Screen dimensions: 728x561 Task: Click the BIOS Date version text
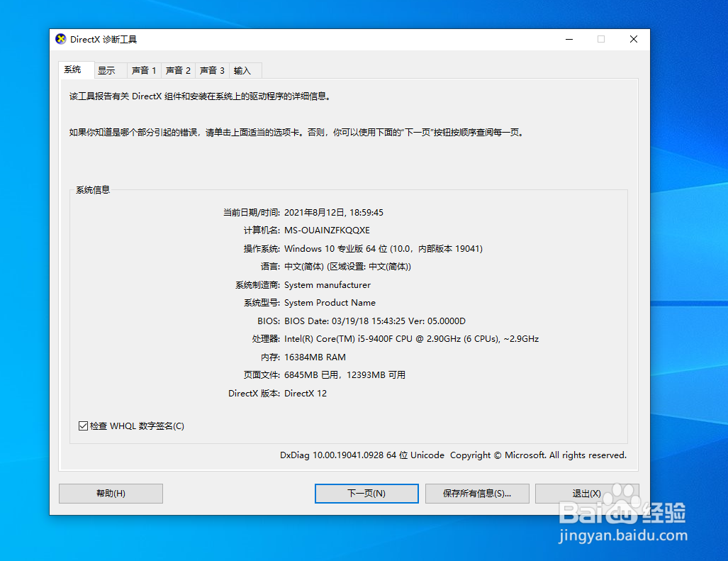[x=375, y=321]
